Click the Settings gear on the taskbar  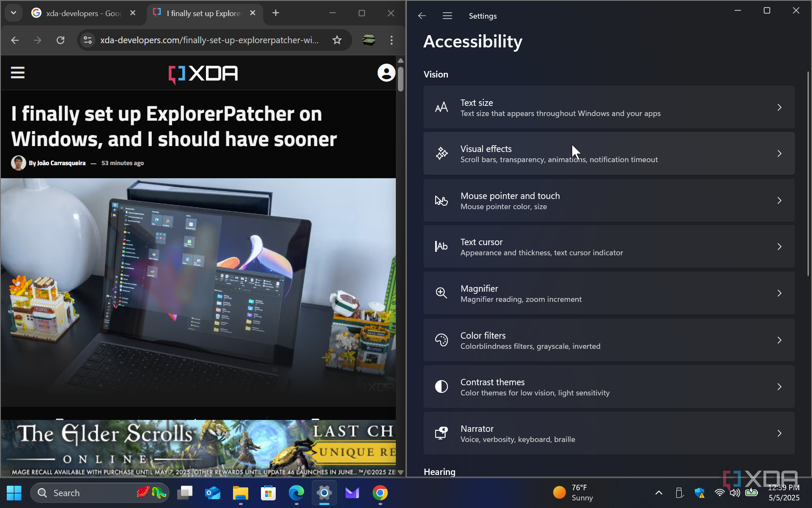coord(324,493)
